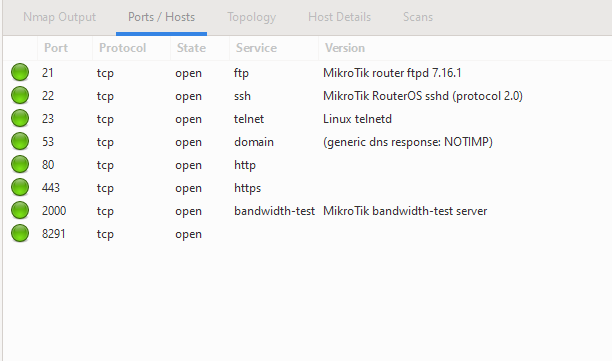
Task: Click the http service cell
Action: [245, 165]
